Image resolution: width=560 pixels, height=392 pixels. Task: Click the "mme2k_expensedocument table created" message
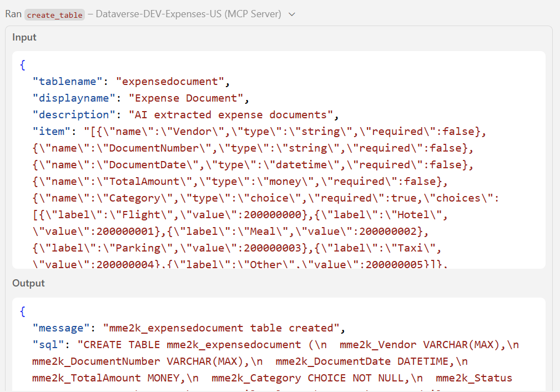coord(221,328)
